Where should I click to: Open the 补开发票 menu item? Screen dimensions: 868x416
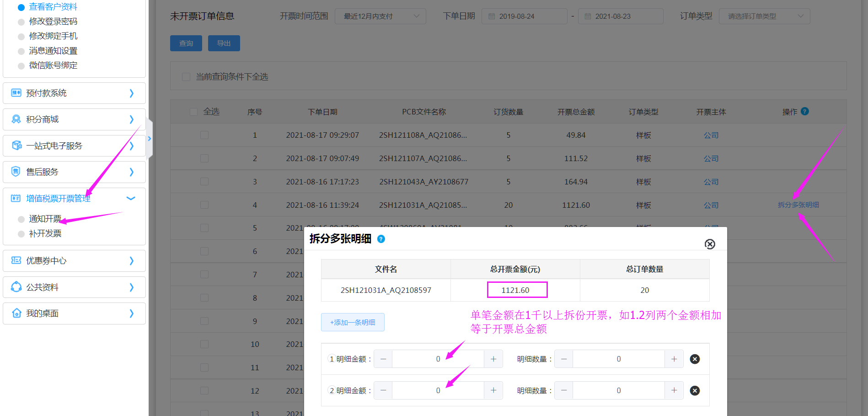click(x=45, y=234)
